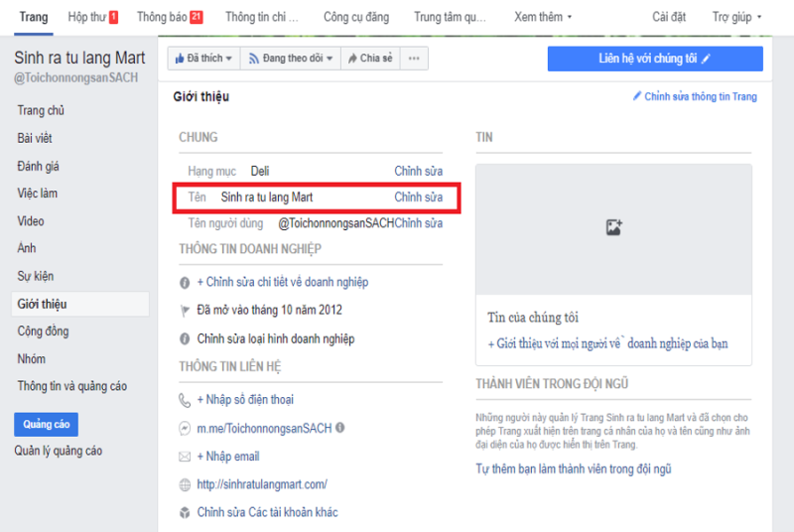The height and width of the screenshot is (532, 794).
Task: Click the phone icon beside Nhập số điện thoại
Action: [185, 400]
